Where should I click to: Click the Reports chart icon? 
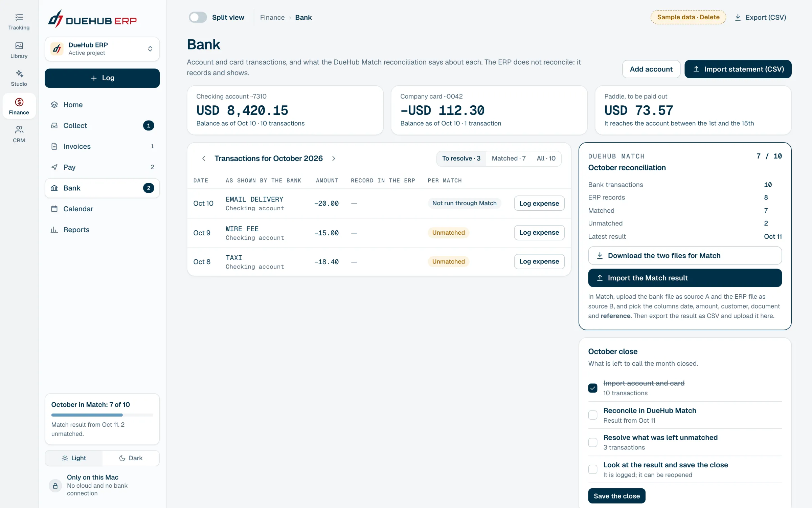coord(54,230)
